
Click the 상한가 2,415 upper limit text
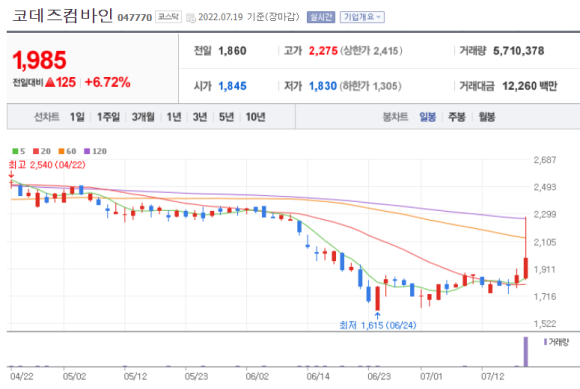coord(371,51)
